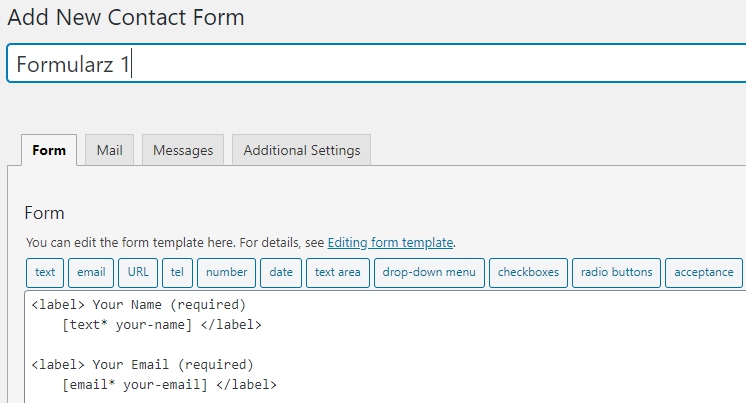Insert an email tag
Image resolution: width=746 pixels, height=403 pixels.
91,272
